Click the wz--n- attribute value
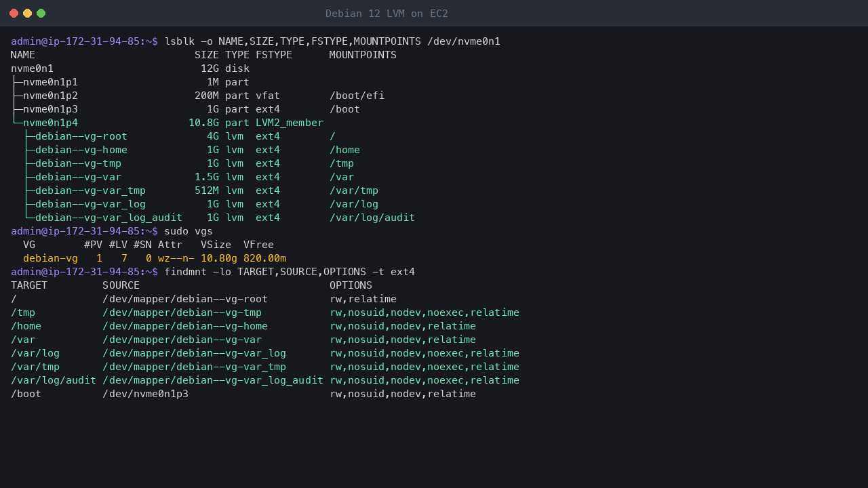 pyautogui.click(x=176, y=258)
